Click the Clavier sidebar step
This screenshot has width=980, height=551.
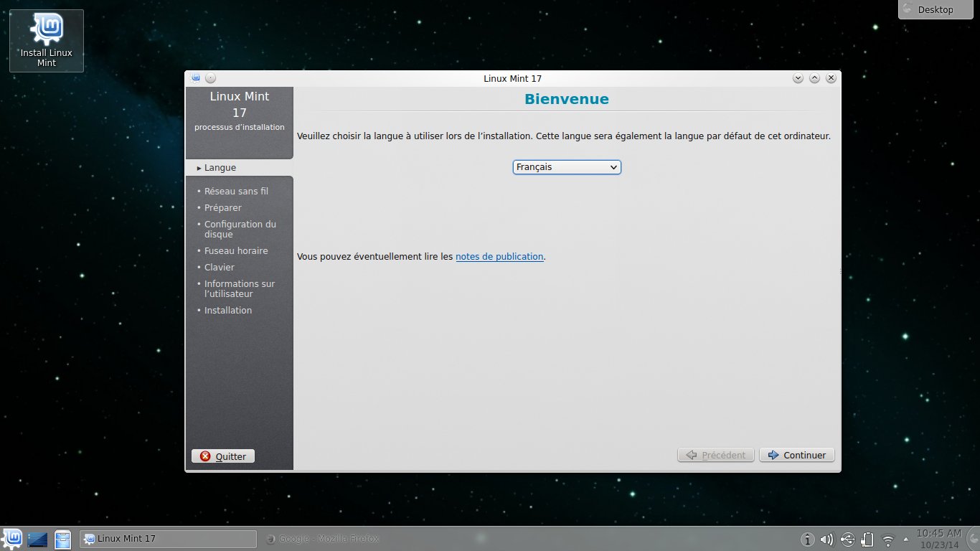click(220, 268)
